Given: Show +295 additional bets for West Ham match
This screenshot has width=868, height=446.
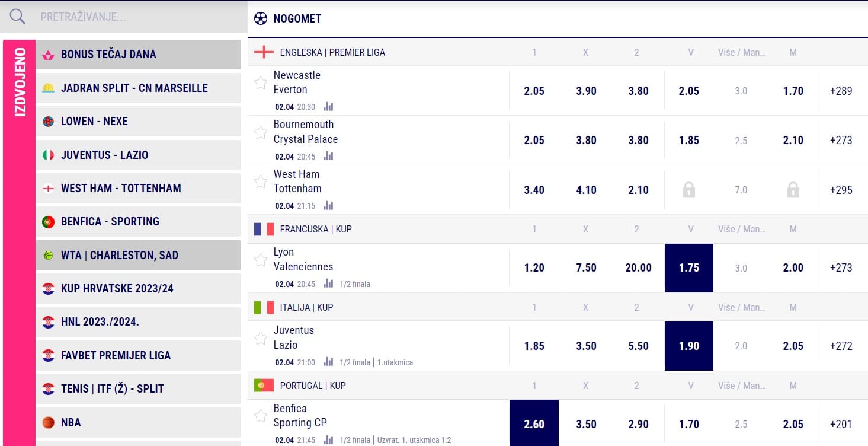Looking at the screenshot, I should (841, 190).
